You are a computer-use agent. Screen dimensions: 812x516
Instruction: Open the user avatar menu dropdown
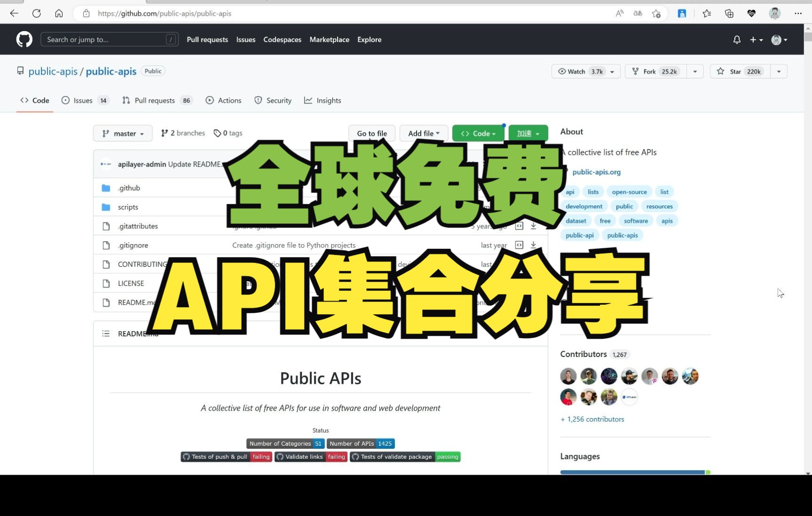(x=780, y=40)
